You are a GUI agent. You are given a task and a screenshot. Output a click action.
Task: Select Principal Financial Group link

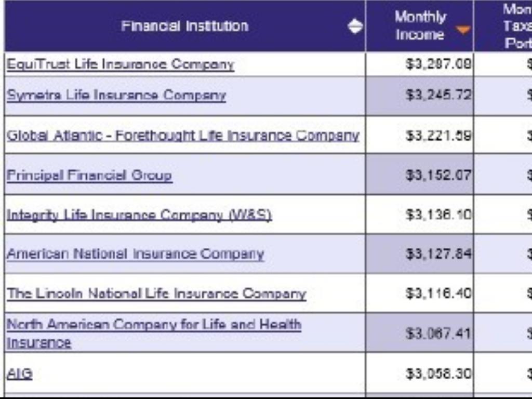[89, 176]
